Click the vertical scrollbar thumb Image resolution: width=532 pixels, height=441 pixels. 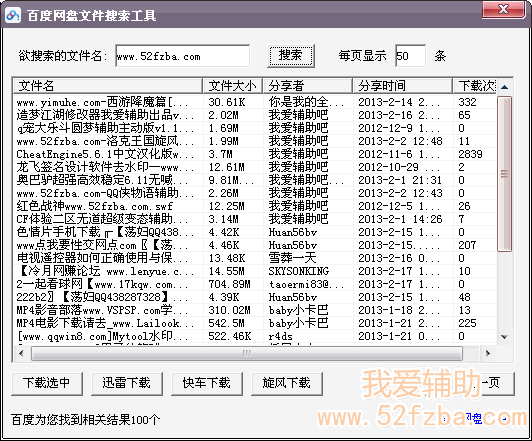(505, 174)
